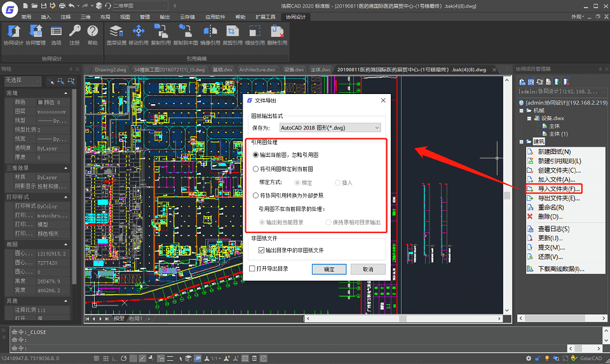Click the GstarCAD application logo button
The height and width of the screenshot is (364, 610).
tap(10, 10)
